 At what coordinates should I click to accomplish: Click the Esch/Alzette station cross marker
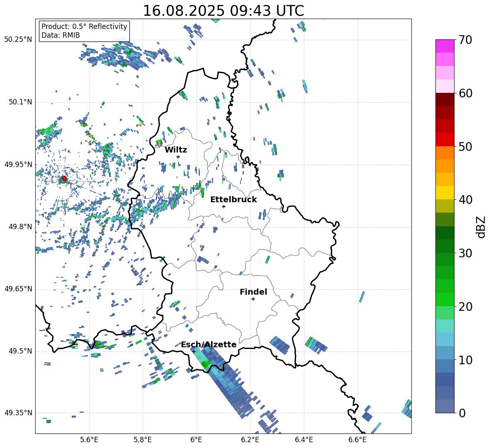(194, 351)
